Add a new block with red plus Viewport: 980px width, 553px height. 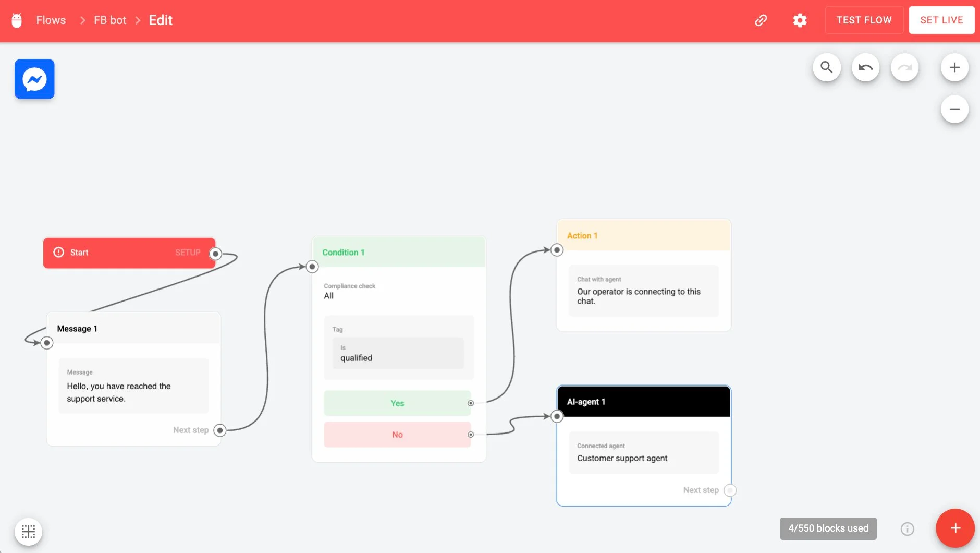955,528
